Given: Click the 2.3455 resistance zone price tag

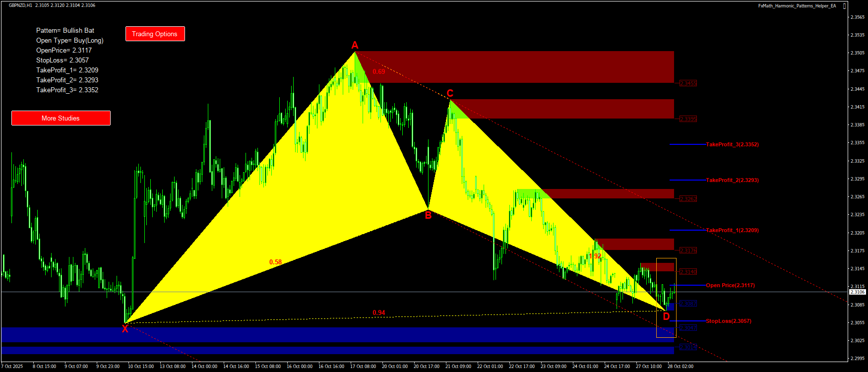Looking at the screenshot, I should 688,83.
